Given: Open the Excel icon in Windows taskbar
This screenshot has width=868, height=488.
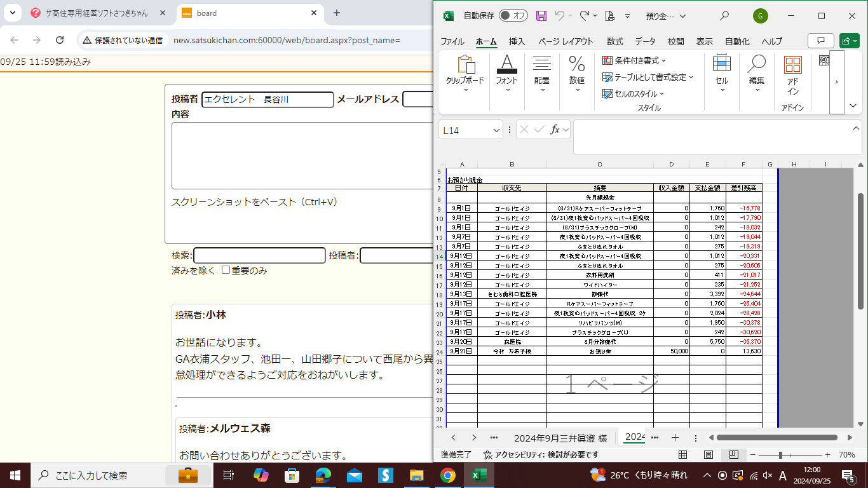Looking at the screenshot, I should [x=478, y=475].
